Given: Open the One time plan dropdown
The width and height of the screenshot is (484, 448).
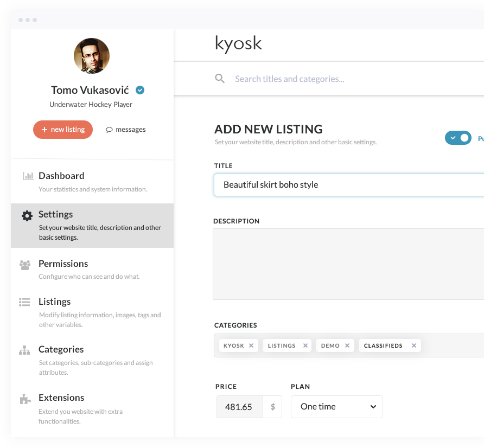Looking at the screenshot, I should click(336, 407).
